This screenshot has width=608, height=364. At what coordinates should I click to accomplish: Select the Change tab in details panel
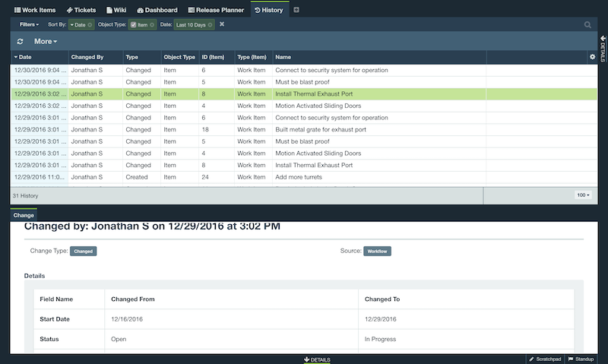tap(24, 215)
